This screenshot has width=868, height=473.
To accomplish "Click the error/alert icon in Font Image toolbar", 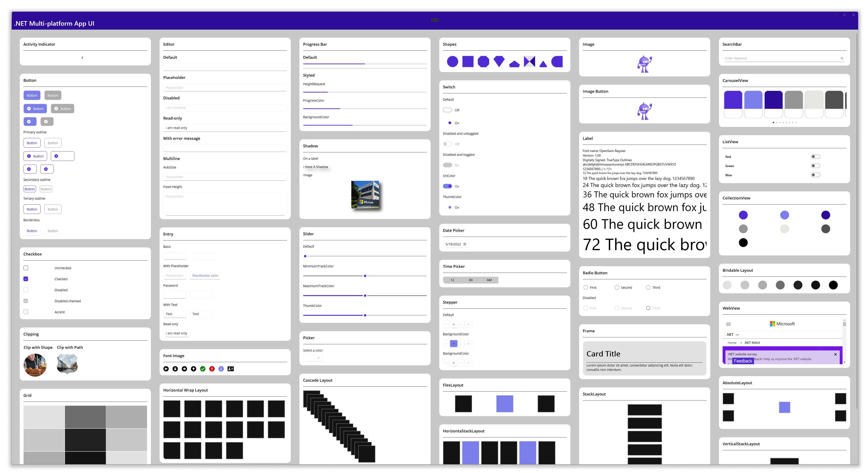I will click(211, 368).
